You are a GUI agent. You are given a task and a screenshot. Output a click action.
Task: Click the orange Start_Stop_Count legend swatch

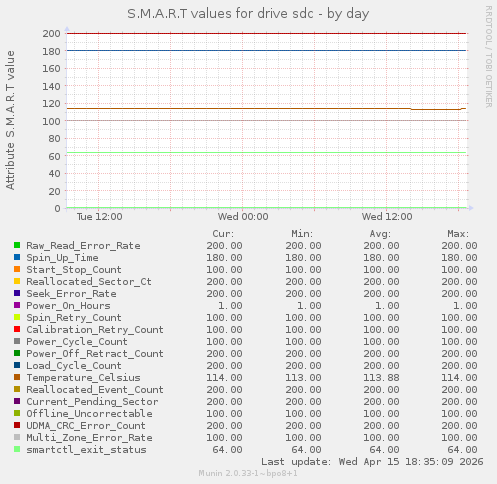coord(17,269)
